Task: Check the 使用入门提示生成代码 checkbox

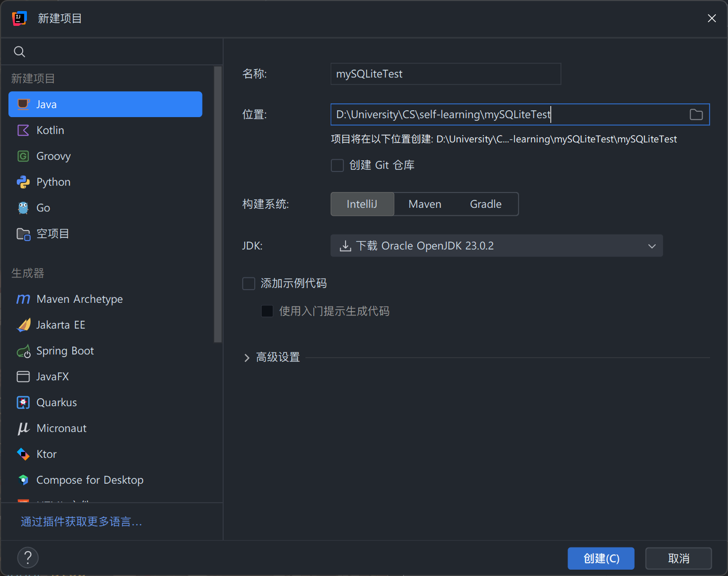Action: (x=267, y=311)
